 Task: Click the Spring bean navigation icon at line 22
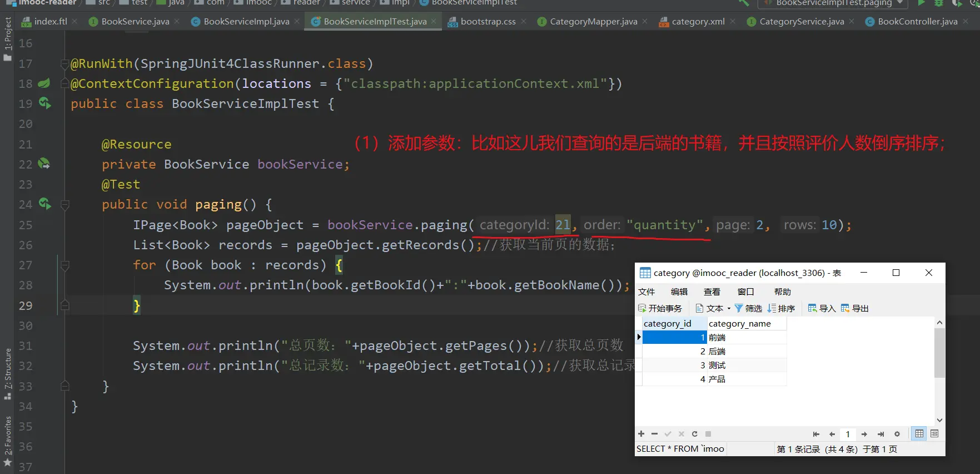pyautogui.click(x=44, y=164)
